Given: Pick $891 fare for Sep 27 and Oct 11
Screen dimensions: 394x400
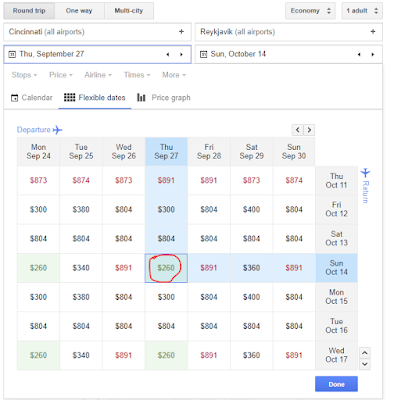Looking at the screenshot, I should click(166, 180).
